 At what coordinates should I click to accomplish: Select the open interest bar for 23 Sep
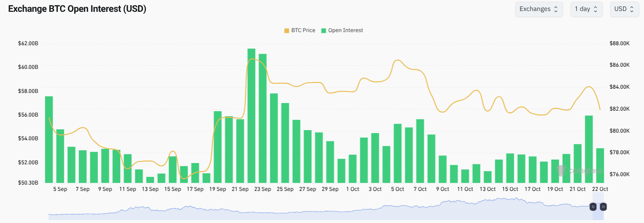(x=262, y=118)
